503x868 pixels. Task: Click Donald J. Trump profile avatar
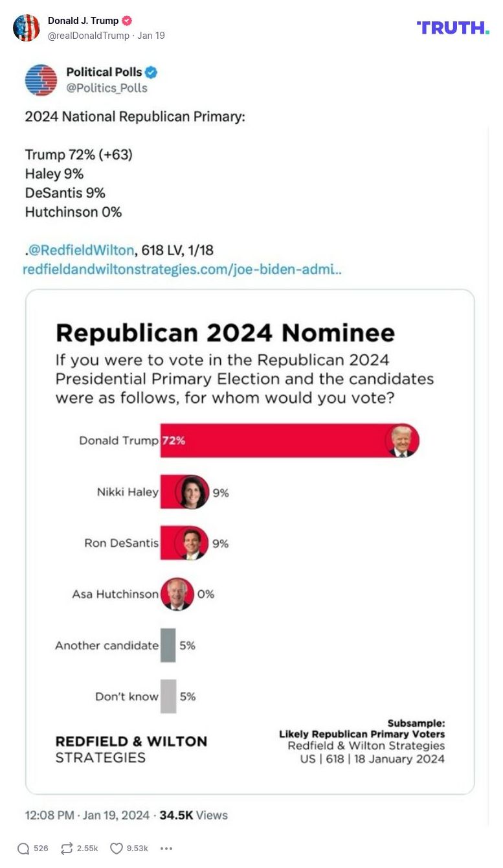[x=27, y=28]
